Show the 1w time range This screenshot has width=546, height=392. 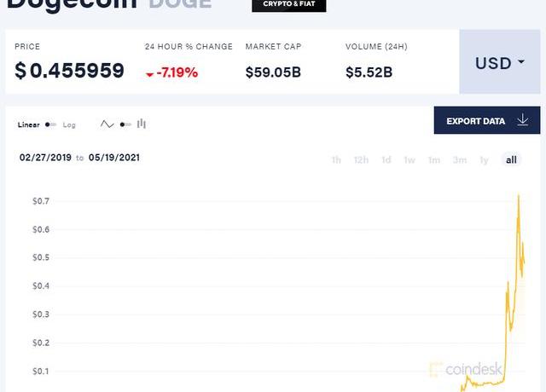click(409, 159)
